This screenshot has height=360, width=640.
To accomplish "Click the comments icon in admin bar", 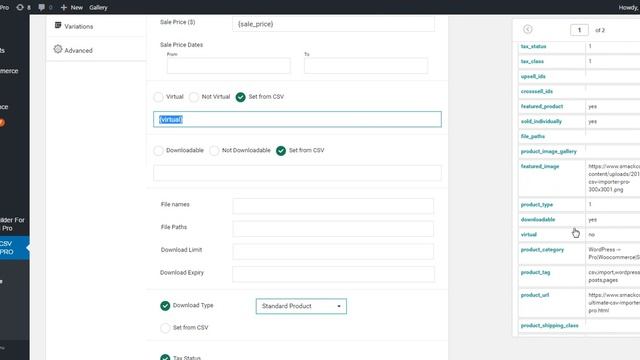I will 41,7.
